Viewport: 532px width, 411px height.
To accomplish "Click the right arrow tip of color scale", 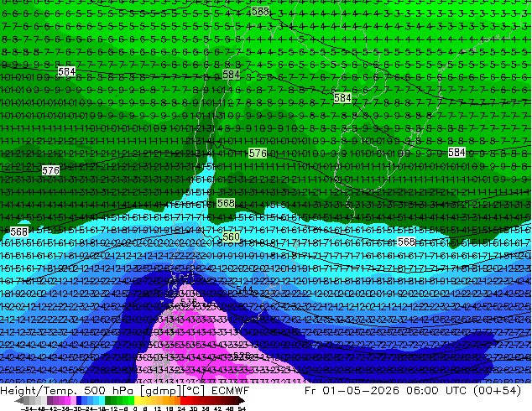I will [243, 400].
